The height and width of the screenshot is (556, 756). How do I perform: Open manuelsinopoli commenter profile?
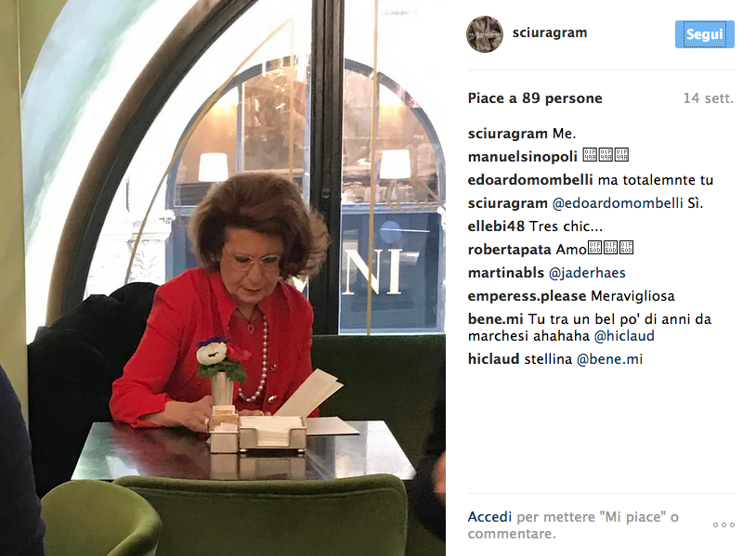[523, 157]
